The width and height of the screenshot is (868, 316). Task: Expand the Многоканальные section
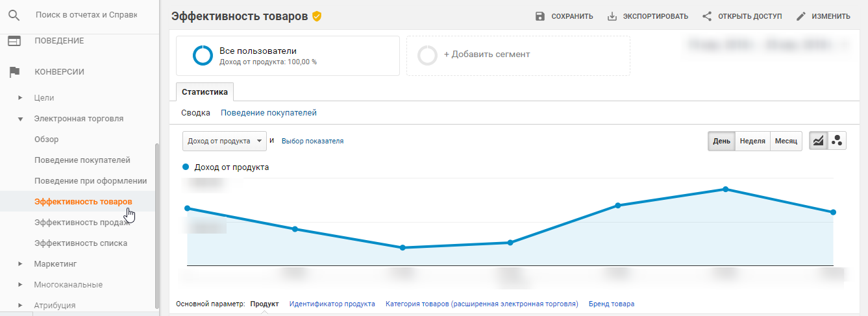point(20,285)
